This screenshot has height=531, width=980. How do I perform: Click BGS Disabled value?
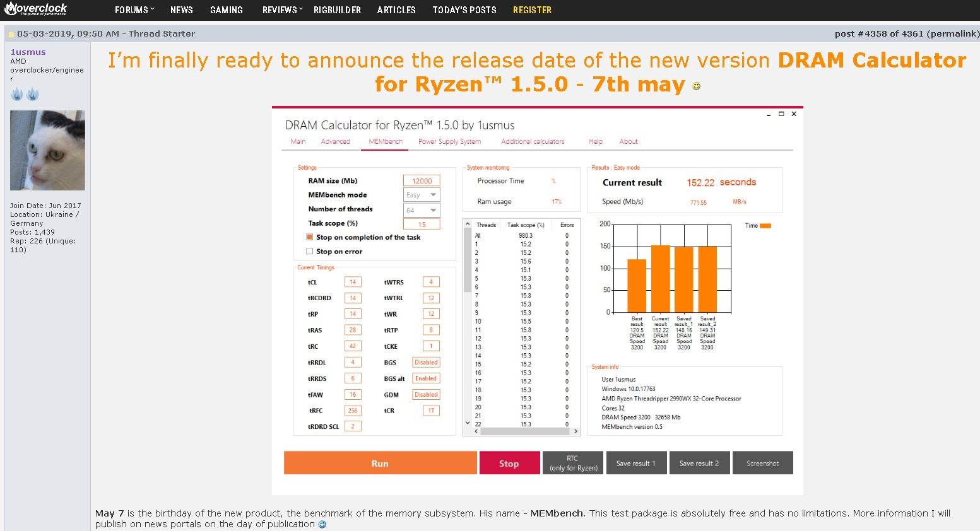point(426,362)
